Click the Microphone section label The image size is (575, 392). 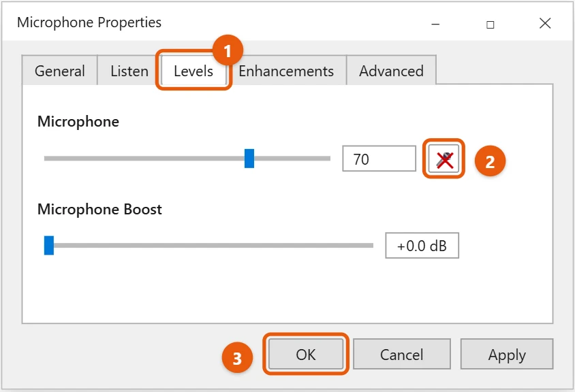point(78,122)
